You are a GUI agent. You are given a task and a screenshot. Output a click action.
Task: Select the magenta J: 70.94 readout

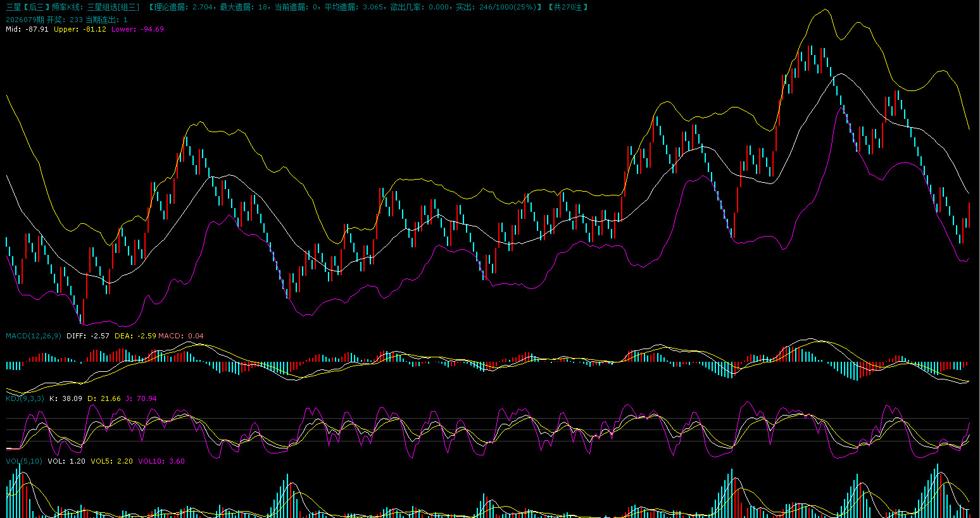click(x=141, y=398)
